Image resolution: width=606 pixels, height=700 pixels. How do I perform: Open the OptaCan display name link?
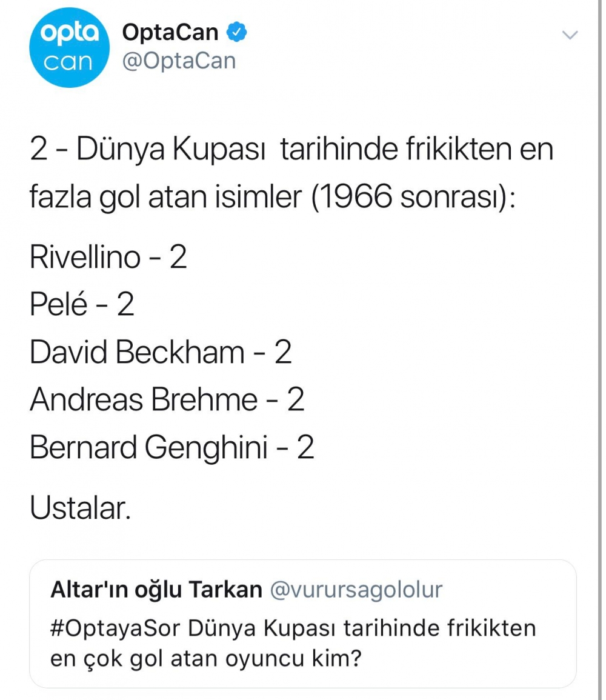point(170,33)
